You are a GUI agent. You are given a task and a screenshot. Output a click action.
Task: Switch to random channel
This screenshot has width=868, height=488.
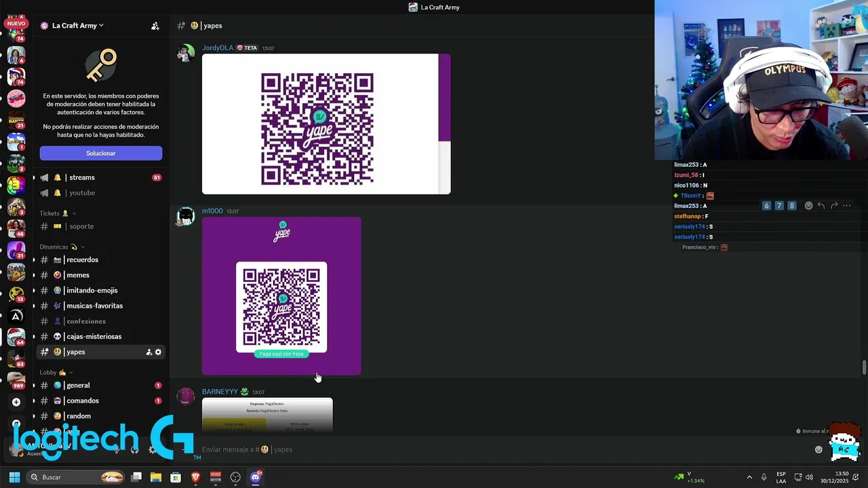[100, 416]
